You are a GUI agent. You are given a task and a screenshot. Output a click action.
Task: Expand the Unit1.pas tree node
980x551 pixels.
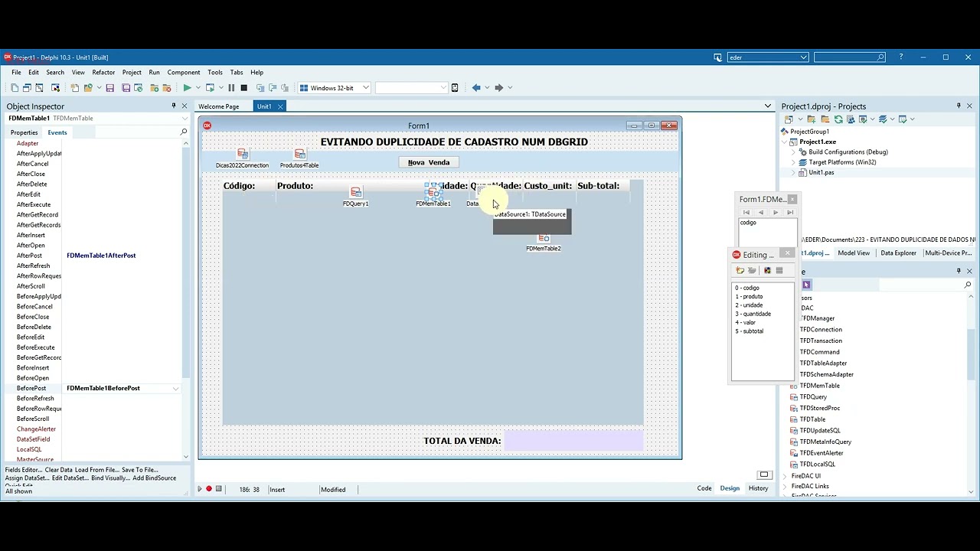point(793,173)
